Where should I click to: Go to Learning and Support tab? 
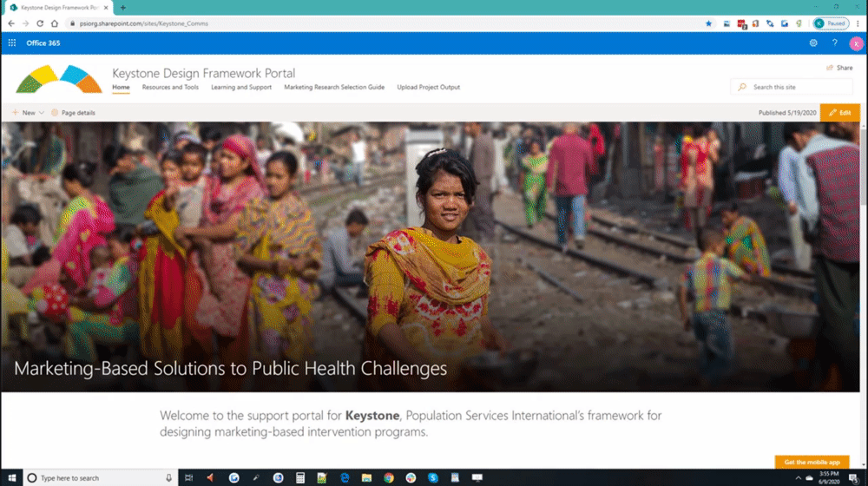[241, 87]
